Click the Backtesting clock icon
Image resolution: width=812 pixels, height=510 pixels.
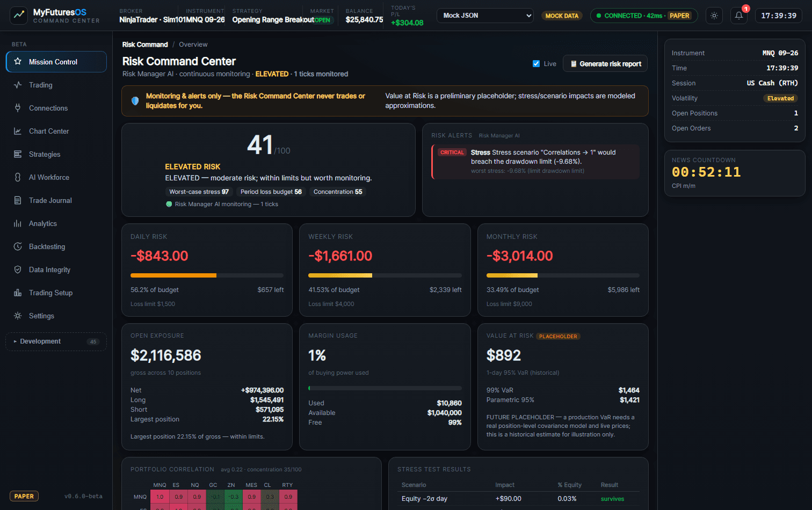click(18, 246)
